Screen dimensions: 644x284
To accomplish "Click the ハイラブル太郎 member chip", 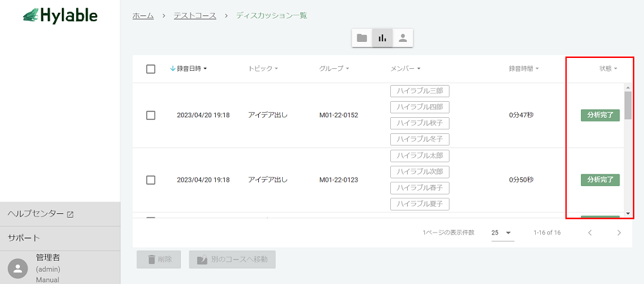I will [x=420, y=156].
